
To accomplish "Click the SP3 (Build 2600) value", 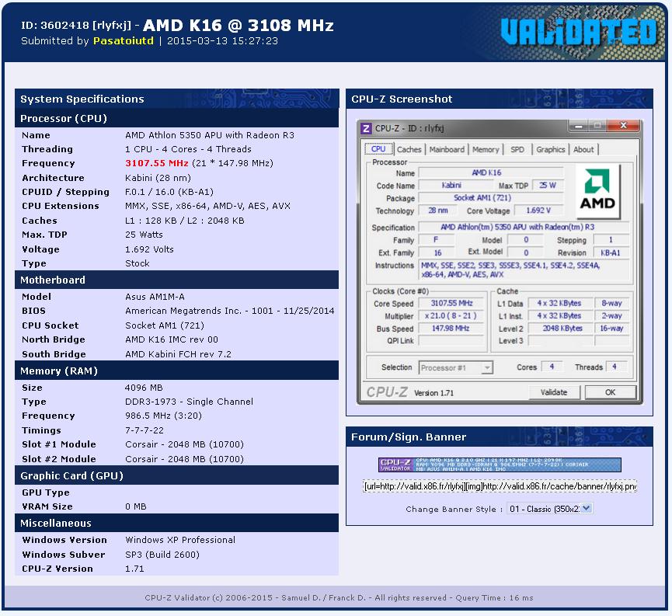I will coord(162,555).
